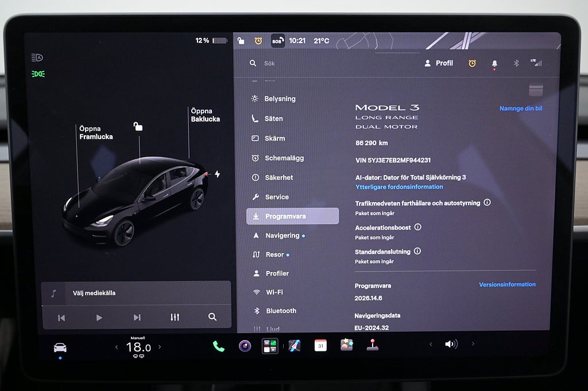Increase cabin temperature with right chevron
The image size is (588, 391).
160,347
